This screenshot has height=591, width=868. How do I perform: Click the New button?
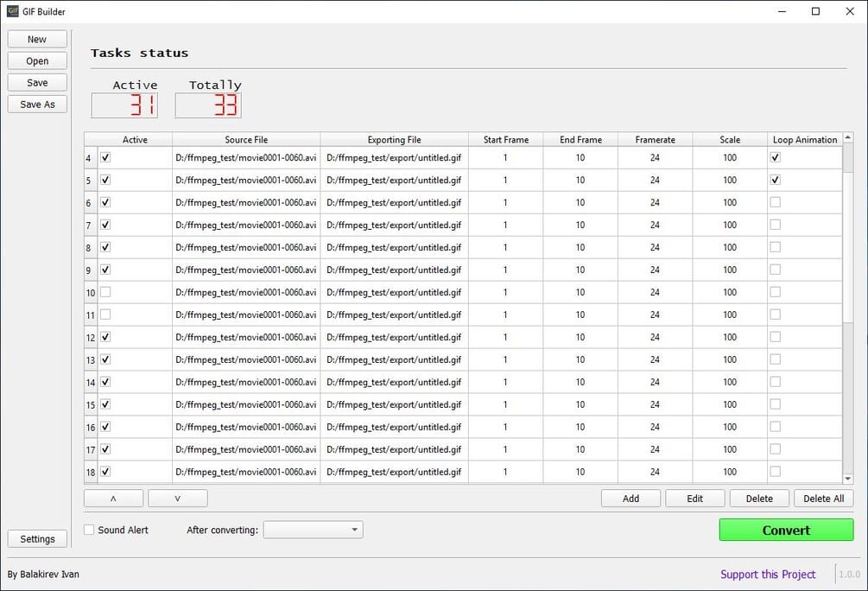coord(37,40)
